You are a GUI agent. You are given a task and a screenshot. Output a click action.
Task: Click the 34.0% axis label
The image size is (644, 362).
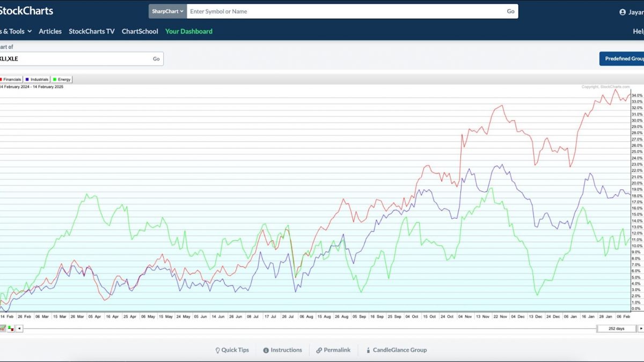click(x=637, y=95)
